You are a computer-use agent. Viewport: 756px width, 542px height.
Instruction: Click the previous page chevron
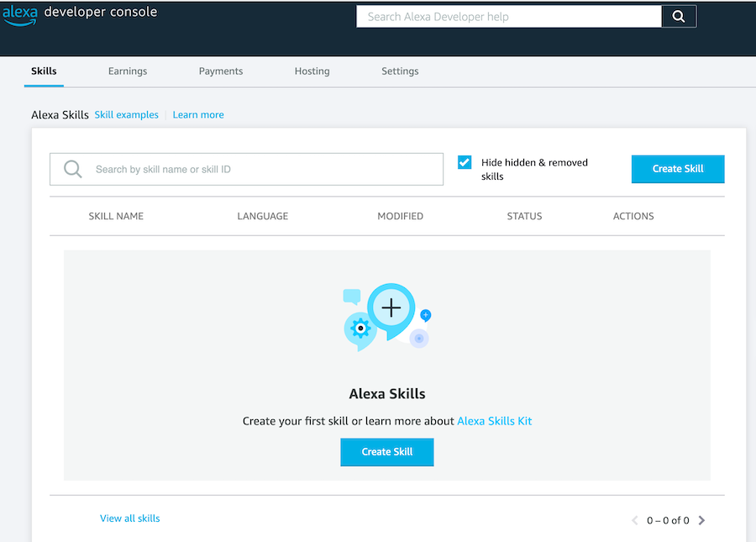click(x=634, y=520)
